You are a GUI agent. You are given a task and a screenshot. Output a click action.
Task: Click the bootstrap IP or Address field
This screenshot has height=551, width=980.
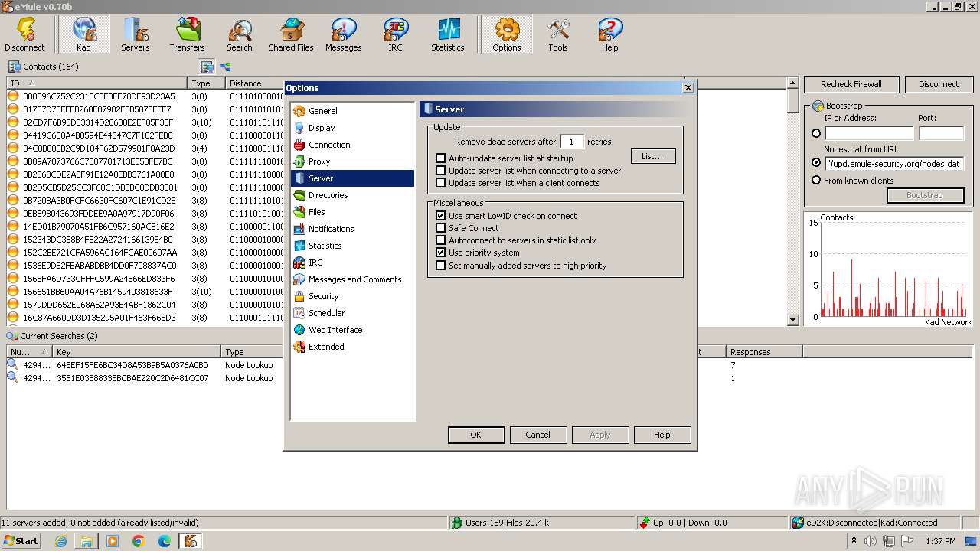coord(868,133)
